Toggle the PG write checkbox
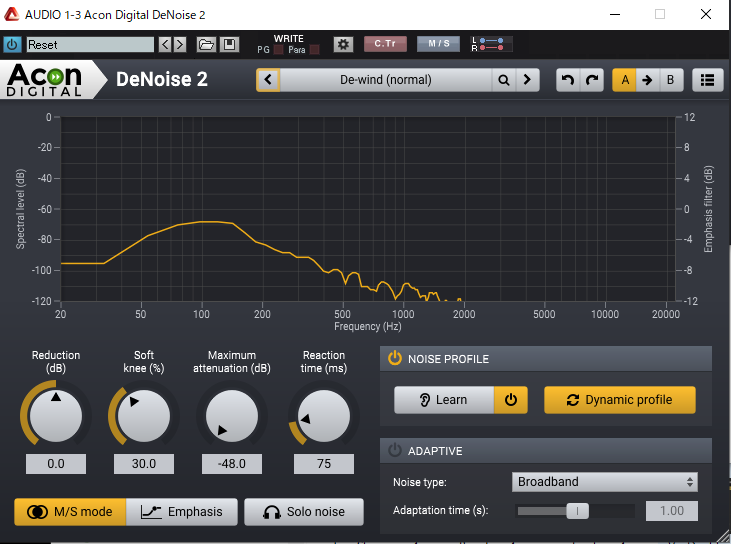 278,50
